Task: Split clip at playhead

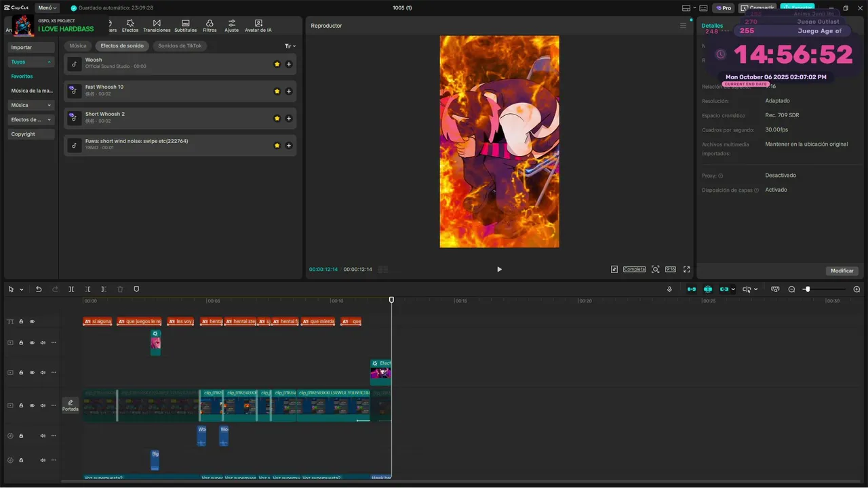Action: [71, 289]
